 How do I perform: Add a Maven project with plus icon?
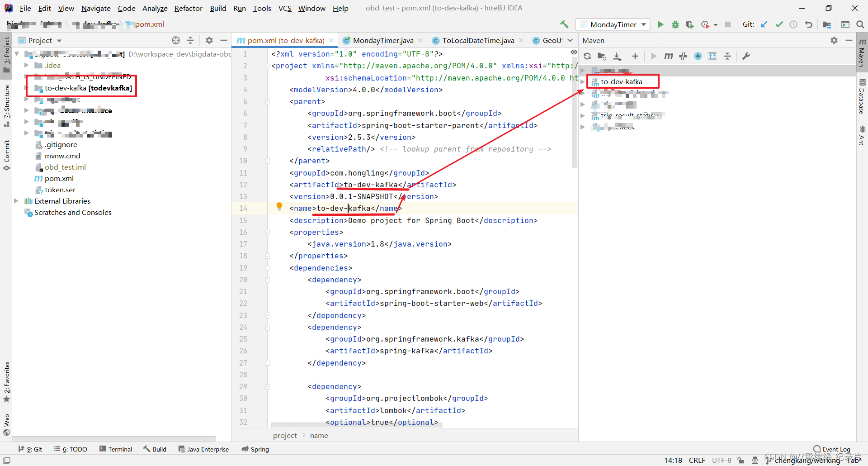635,56
